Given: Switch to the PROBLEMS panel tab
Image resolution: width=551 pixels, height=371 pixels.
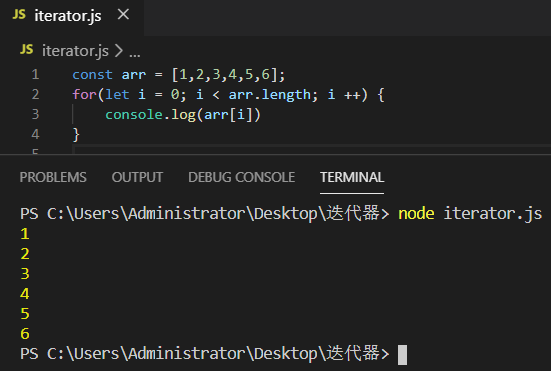Looking at the screenshot, I should click(53, 177).
